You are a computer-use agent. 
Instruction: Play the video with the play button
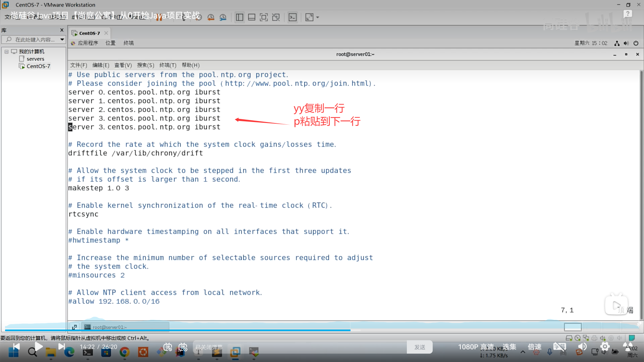pyautogui.click(x=39, y=347)
